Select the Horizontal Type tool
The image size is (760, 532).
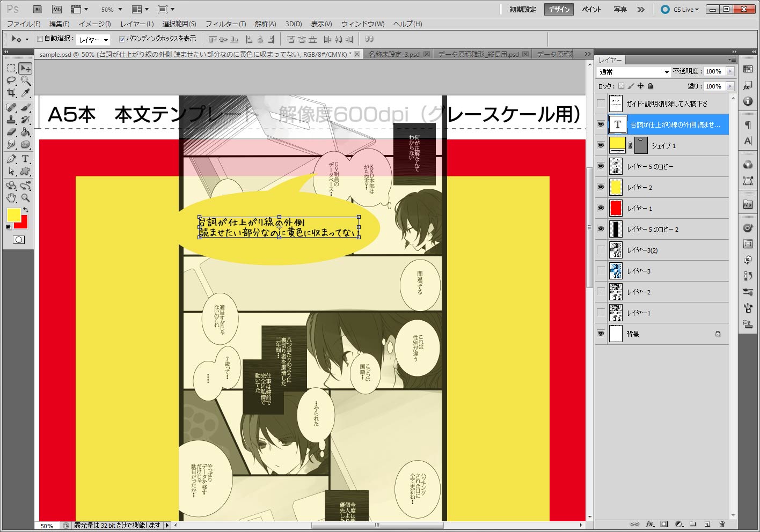(25, 159)
